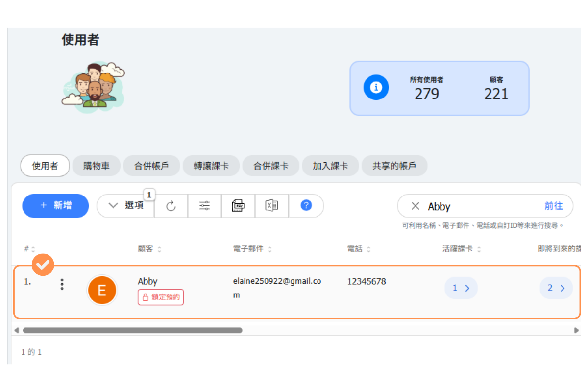
Task: Click the refresh icon in the toolbar
Action: [171, 206]
